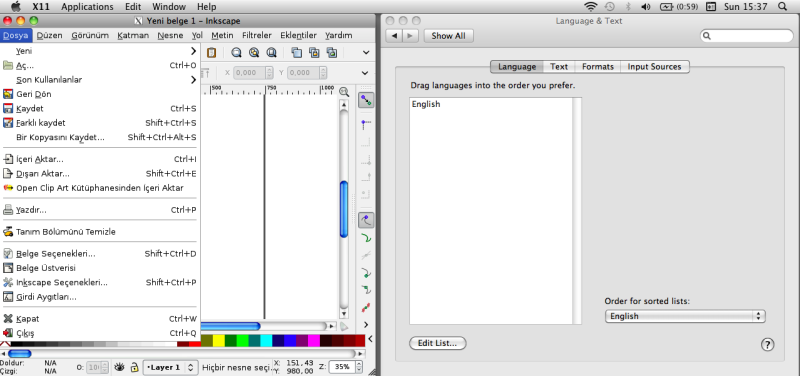Viewport: 800px width, 376px height.
Task: Click the Geri Dön revert icon
Action: click(8, 94)
